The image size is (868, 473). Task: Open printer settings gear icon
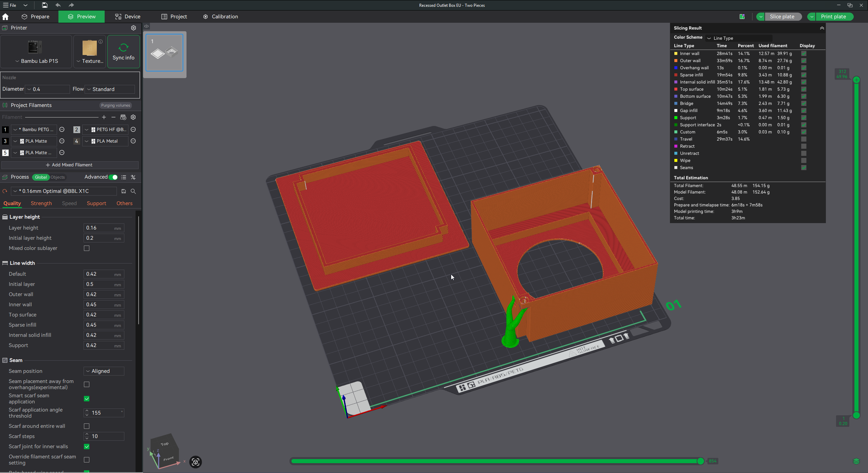point(134,28)
